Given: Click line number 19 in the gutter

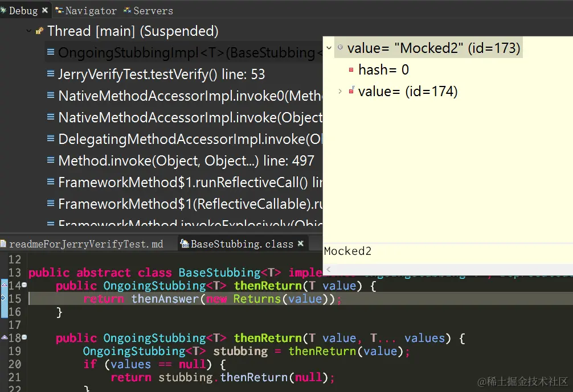Looking at the screenshot, I should click(15, 351).
